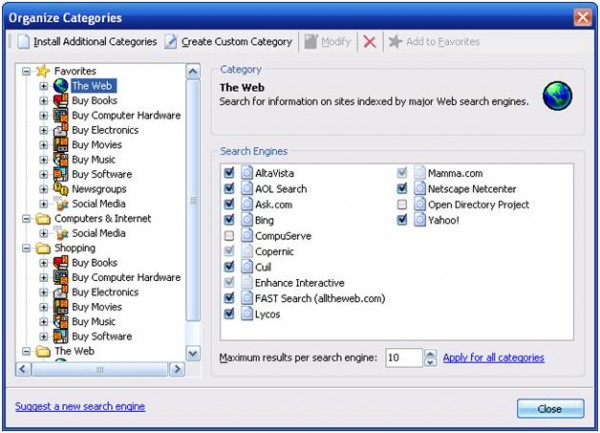The image size is (600, 433).
Task: Click the Create Custom Category pencil icon
Action: tap(171, 41)
